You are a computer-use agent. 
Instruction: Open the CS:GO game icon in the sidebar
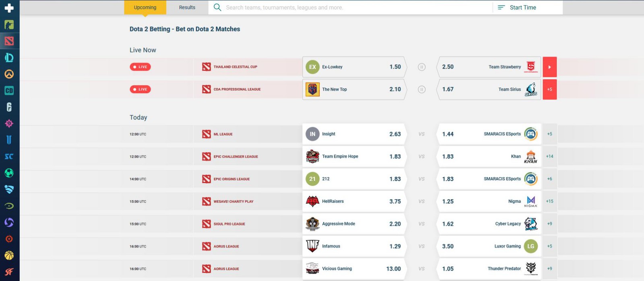[x=9, y=25]
